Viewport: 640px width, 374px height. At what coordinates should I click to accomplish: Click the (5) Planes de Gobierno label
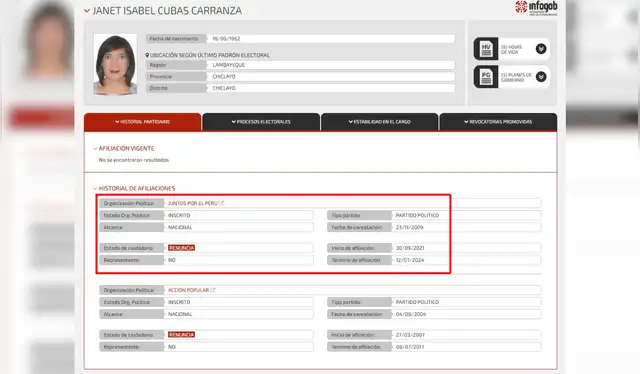point(516,77)
